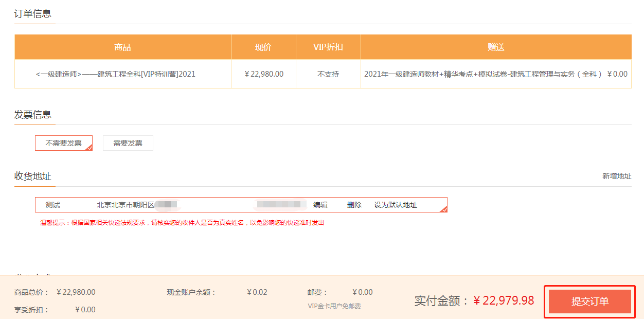This screenshot has width=644, height=319.
Task: Click the 赠送 column header
Action: [x=496, y=47]
